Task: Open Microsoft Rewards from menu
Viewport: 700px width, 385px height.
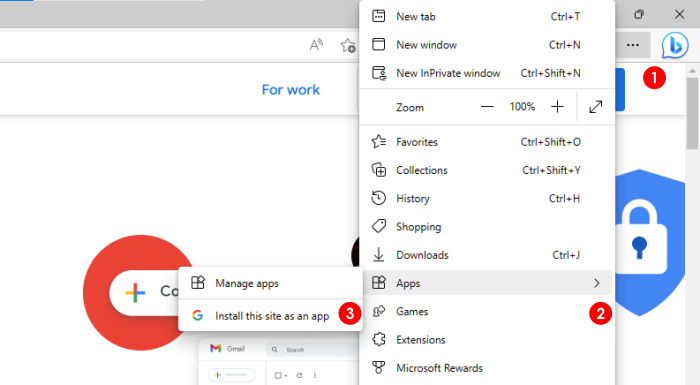Action: pyautogui.click(x=487, y=368)
